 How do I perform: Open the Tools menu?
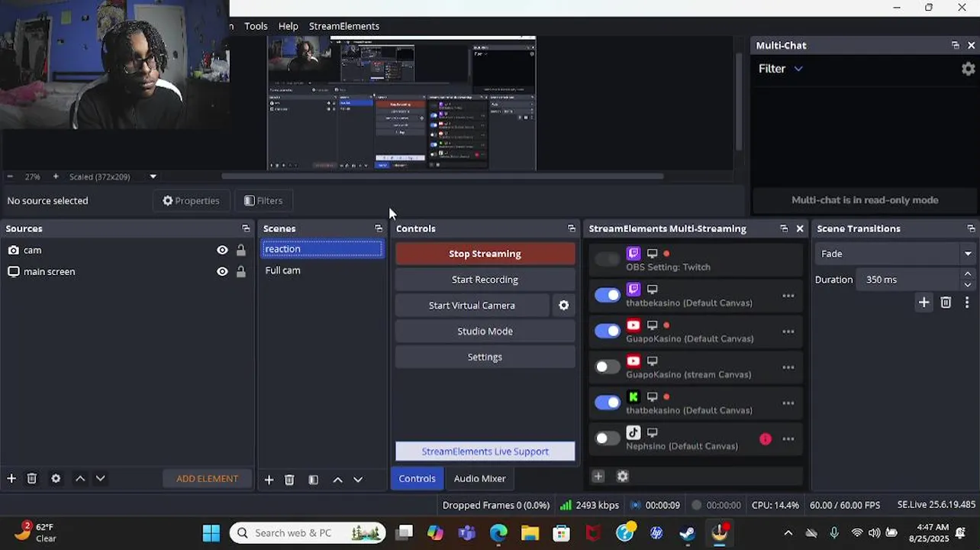(x=256, y=26)
